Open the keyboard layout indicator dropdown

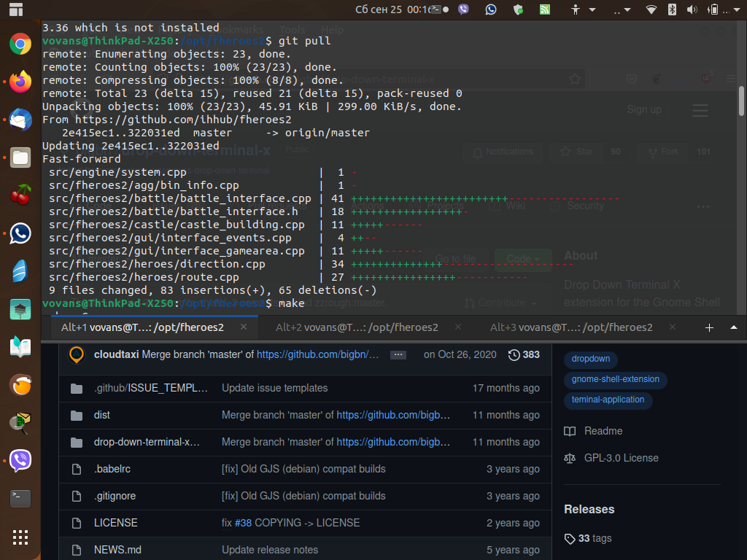point(622,9)
